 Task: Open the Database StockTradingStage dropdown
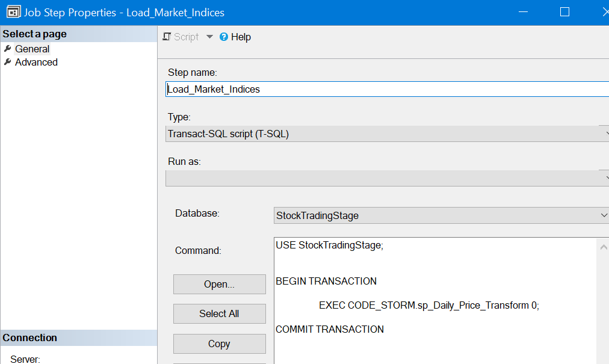coord(441,215)
